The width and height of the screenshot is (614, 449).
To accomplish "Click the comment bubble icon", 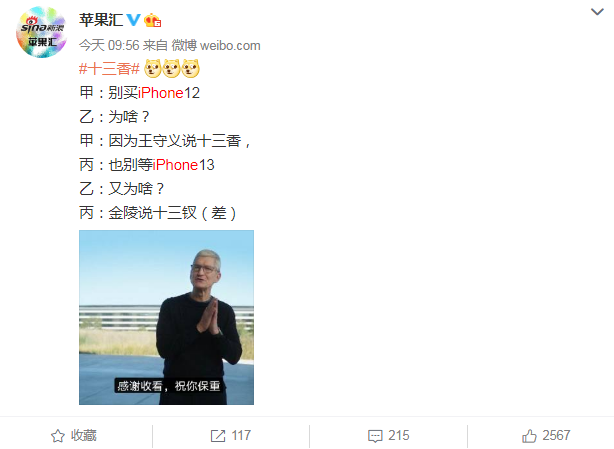I will pos(375,436).
